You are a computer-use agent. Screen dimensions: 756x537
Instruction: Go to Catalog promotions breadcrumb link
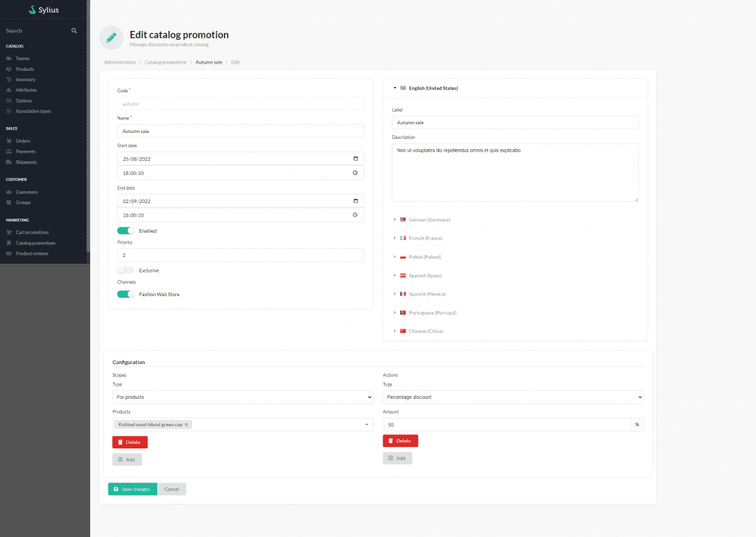coord(165,62)
